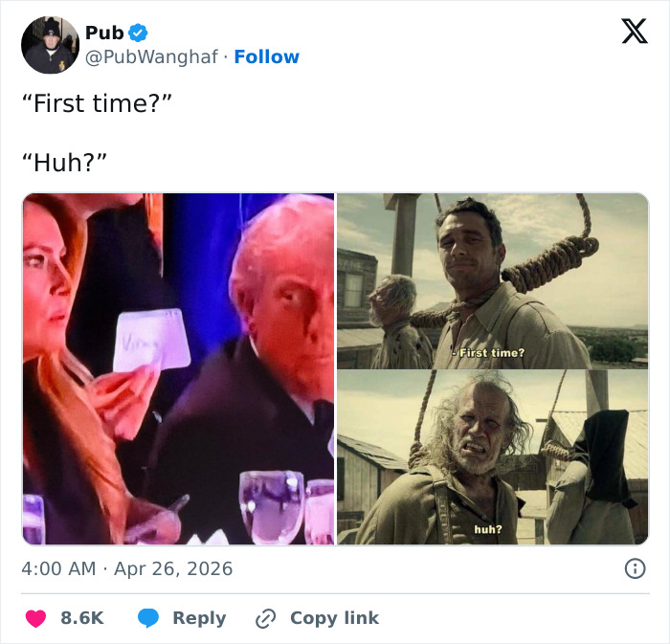Click the "Huh?" tweet text line

tap(63, 162)
